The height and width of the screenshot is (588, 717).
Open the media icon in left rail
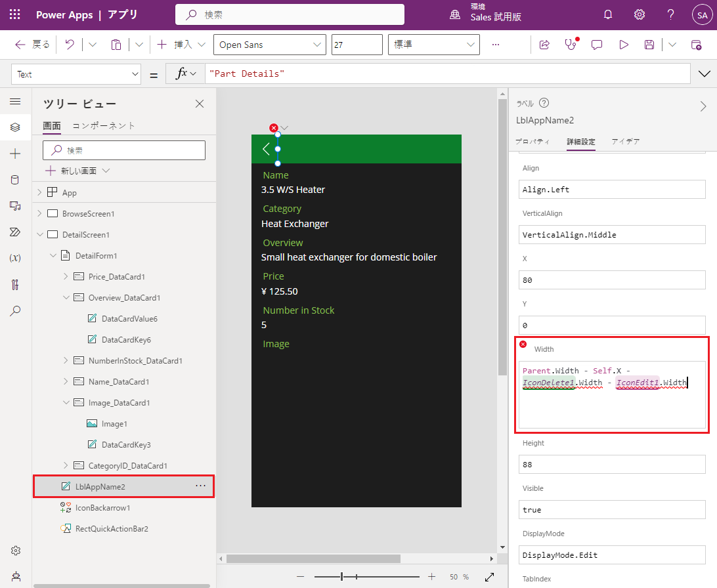pyautogui.click(x=15, y=206)
